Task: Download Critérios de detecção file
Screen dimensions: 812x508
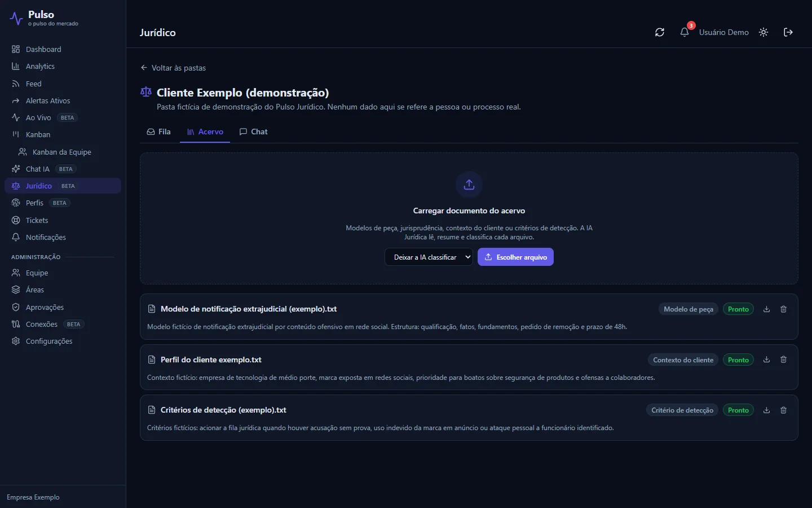Action: (766, 410)
